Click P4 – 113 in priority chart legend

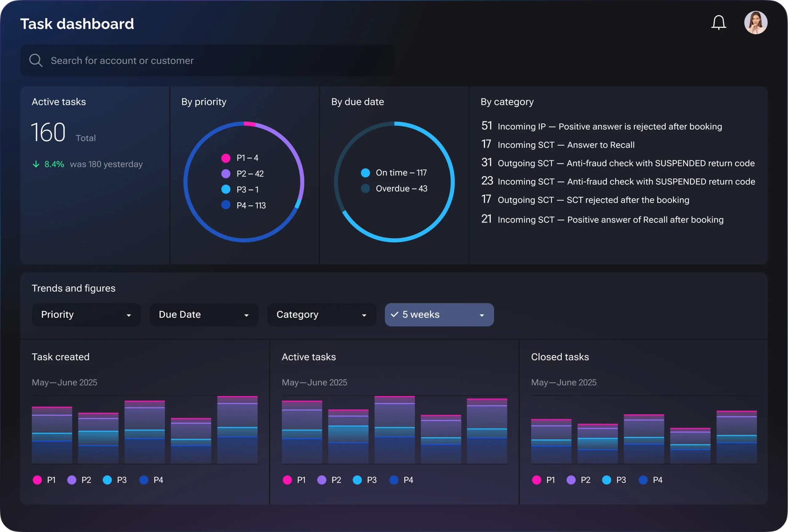pyautogui.click(x=251, y=205)
